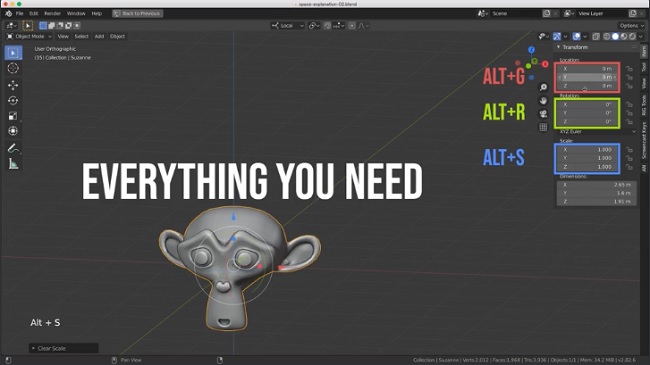This screenshot has width=650, height=365.
Task: Toggle the Rotation X lock icon
Action: pos(629,105)
